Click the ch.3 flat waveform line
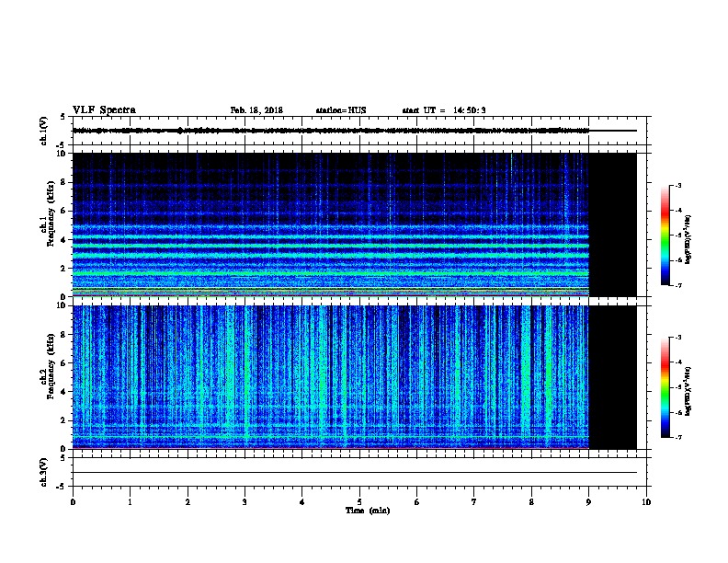 pyautogui.click(x=355, y=473)
